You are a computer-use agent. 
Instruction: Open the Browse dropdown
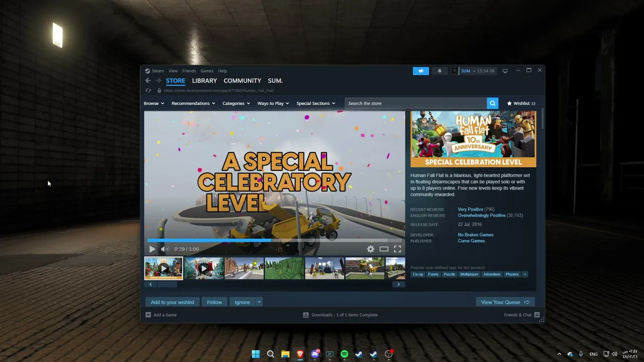154,103
